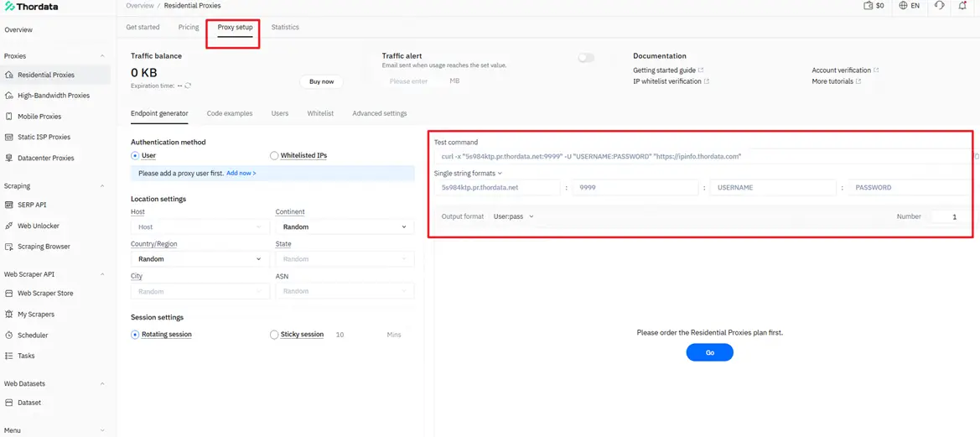
Task: Click the notification bell icon
Action: 962,6
